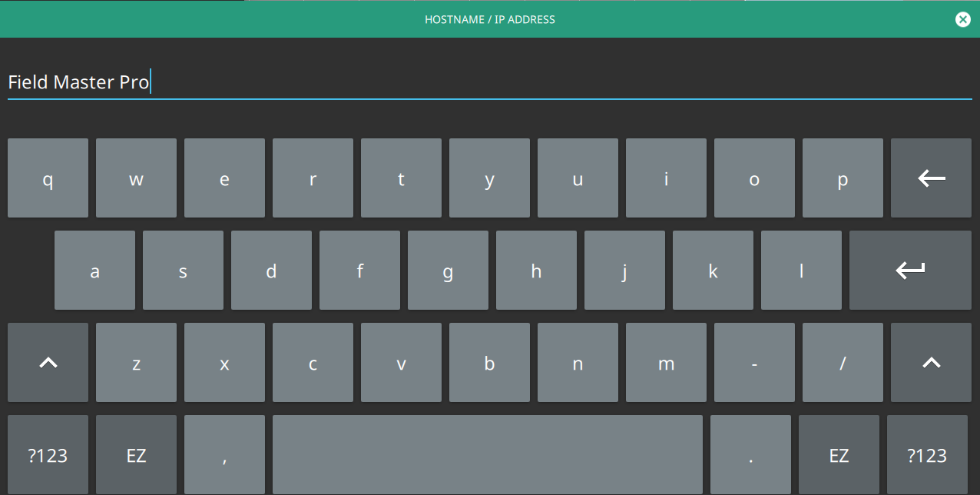The height and width of the screenshot is (495, 980).
Task: Click the hostname text input field
Action: tap(488, 82)
